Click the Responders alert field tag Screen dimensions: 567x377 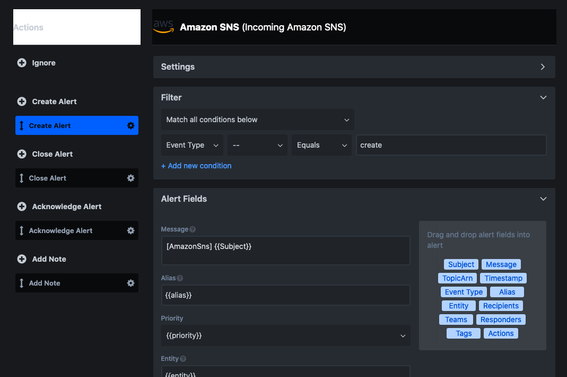(501, 320)
